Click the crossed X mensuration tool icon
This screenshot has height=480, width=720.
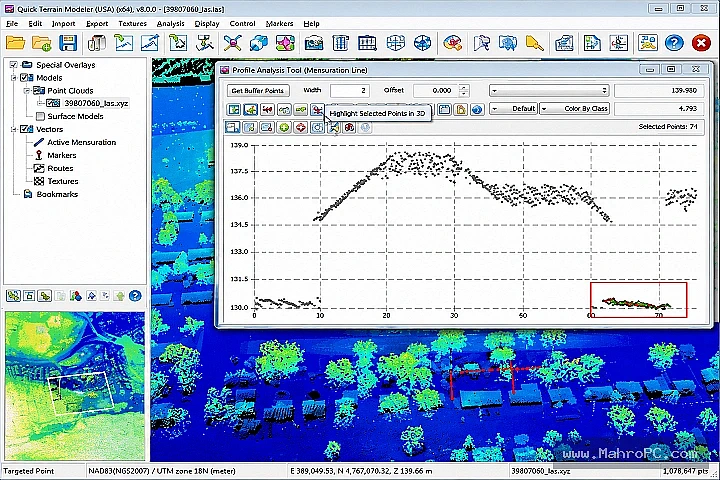point(233,43)
